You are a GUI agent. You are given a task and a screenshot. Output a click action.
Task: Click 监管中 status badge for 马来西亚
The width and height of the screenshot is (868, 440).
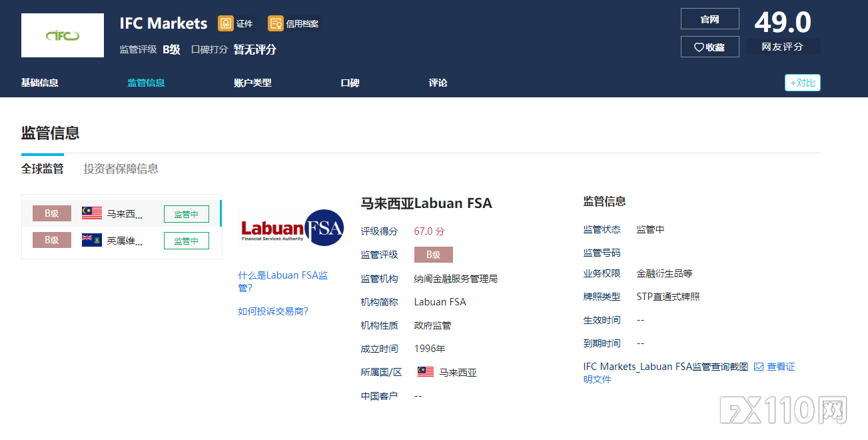pos(187,214)
